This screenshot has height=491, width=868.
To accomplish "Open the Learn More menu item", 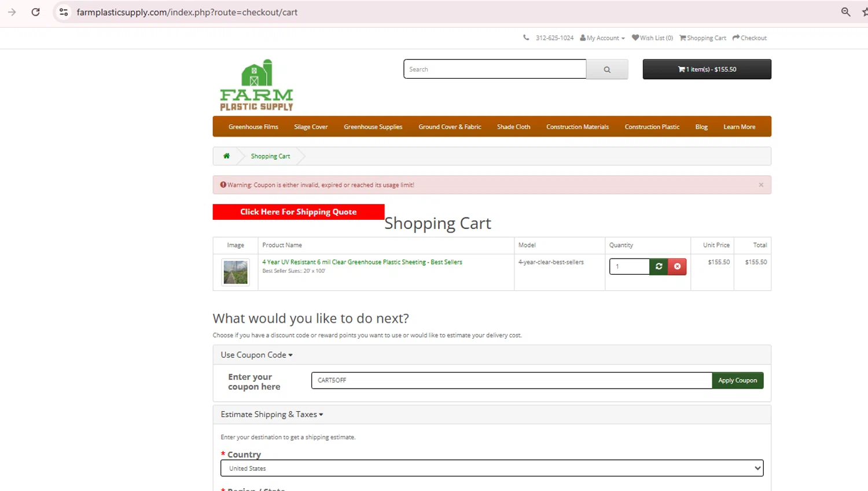I will 739,127.
